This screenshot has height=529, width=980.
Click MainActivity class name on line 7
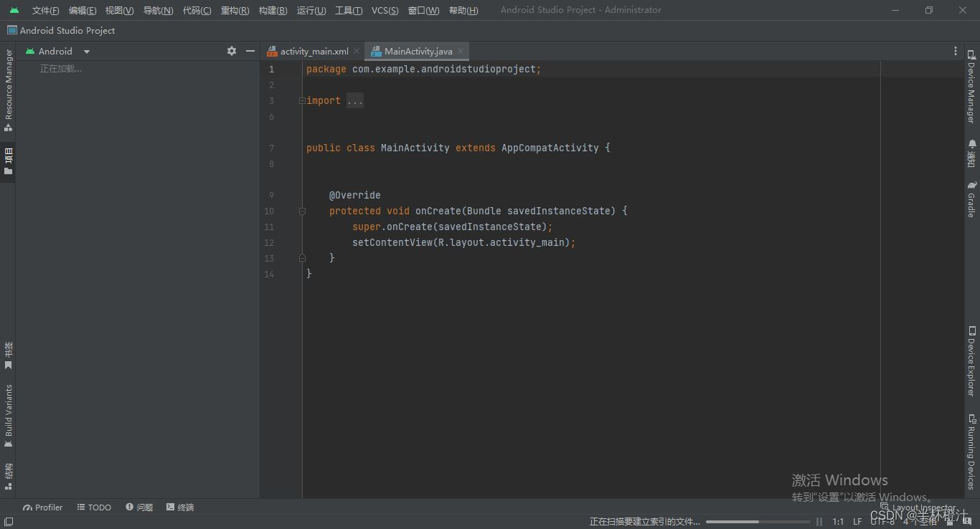tap(415, 148)
